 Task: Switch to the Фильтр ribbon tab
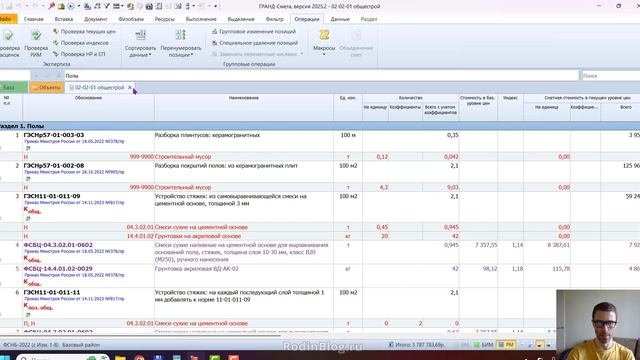point(274,19)
